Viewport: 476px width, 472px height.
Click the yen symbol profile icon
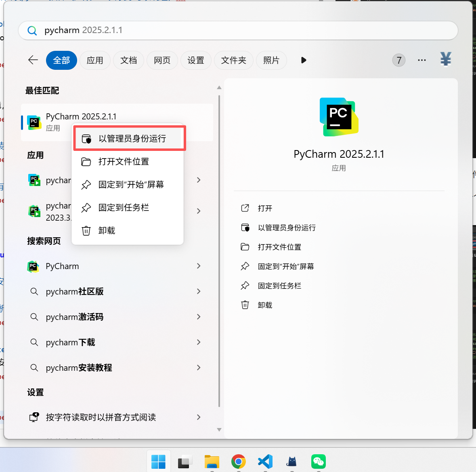click(x=445, y=60)
